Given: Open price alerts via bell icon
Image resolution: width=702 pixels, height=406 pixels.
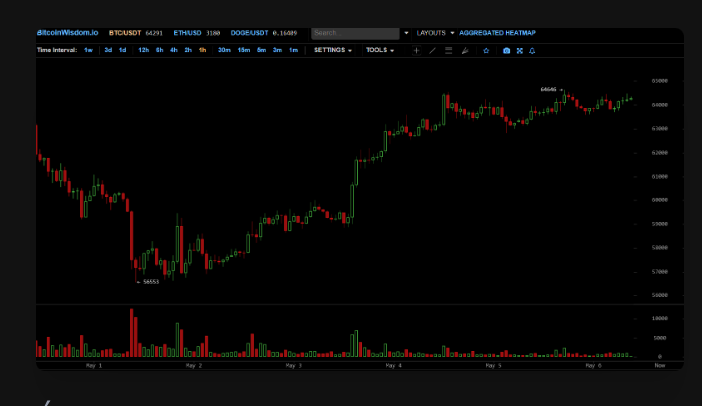Looking at the screenshot, I should (532, 50).
